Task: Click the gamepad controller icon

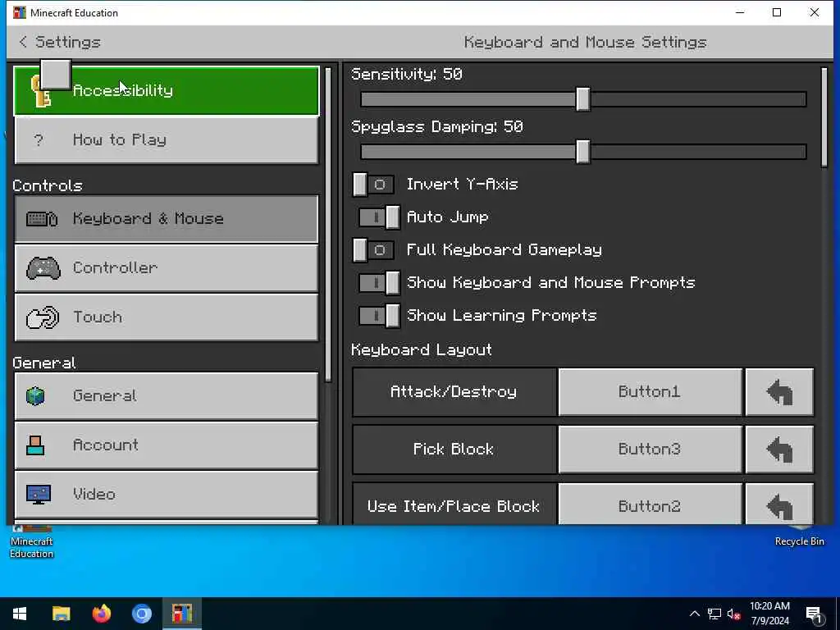Action: click(43, 268)
